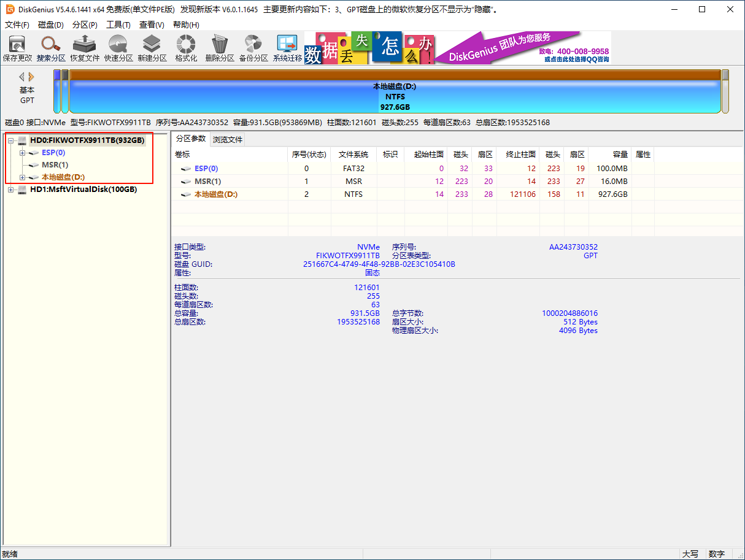The height and width of the screenshot is (560, 745).
Task: Select ESP(0) in the disk tree
Action: tap(53, 153)
